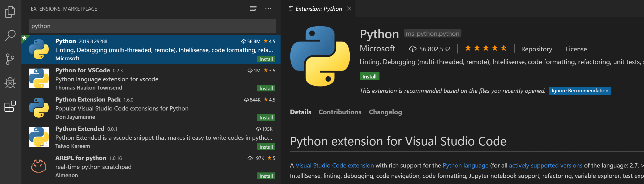Click the 5 star rating of AREPL
This screenshot has height=184, width=644.
tap(271, 158)
